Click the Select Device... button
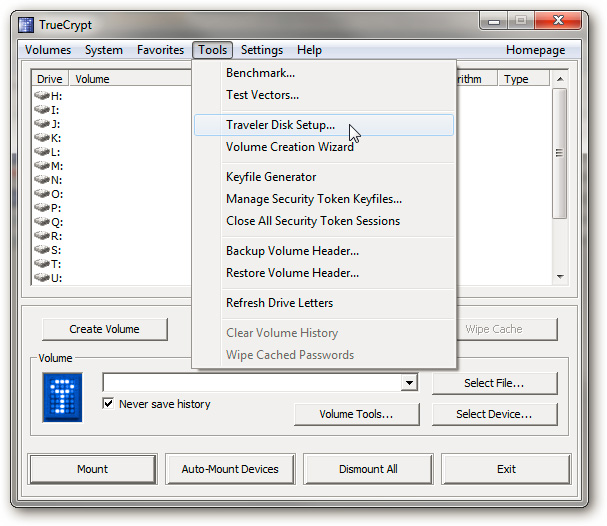This screenshot has width=607, height=526. click(494, 414)
